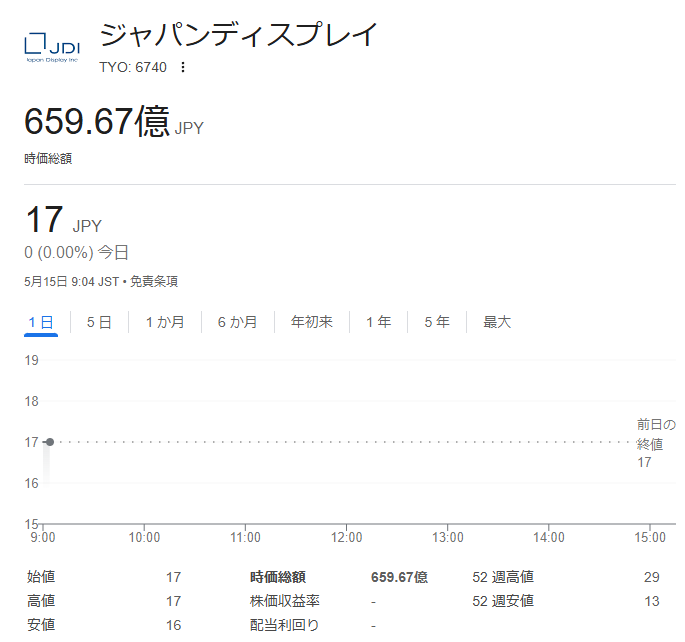
Task: Click the 14:00 time axis label
Action: tap(549, 537)
